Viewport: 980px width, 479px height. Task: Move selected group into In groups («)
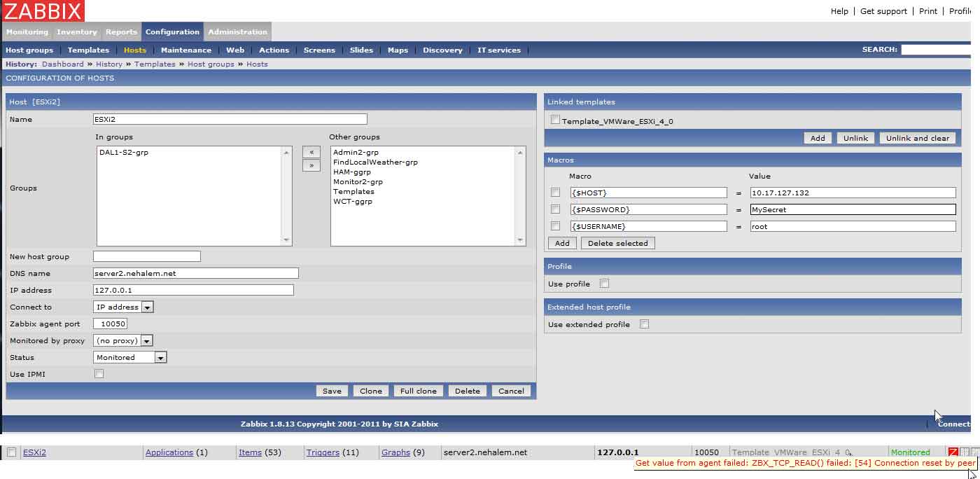pos(311,152)
